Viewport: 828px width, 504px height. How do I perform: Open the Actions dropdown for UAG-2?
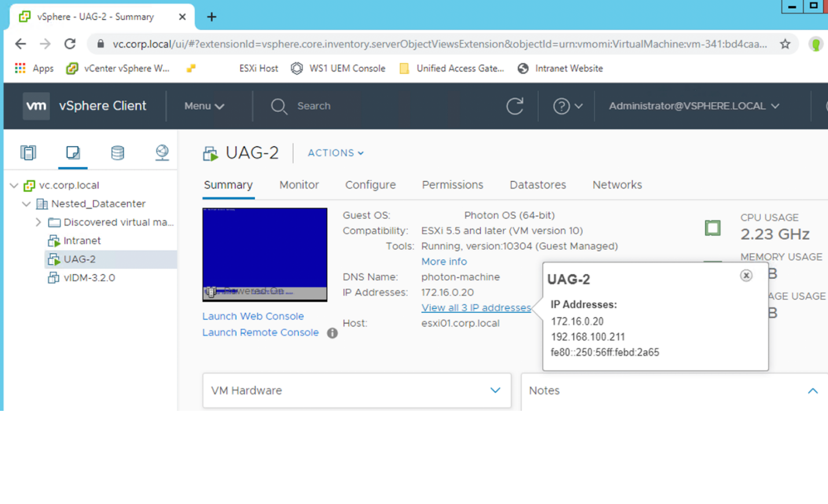pos(335,153)
